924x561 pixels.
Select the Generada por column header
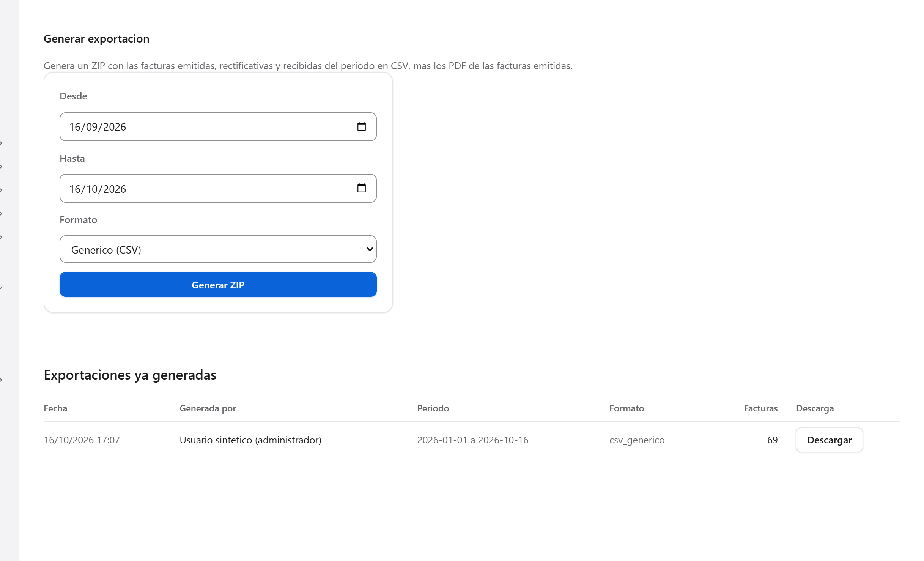(208, 408)
